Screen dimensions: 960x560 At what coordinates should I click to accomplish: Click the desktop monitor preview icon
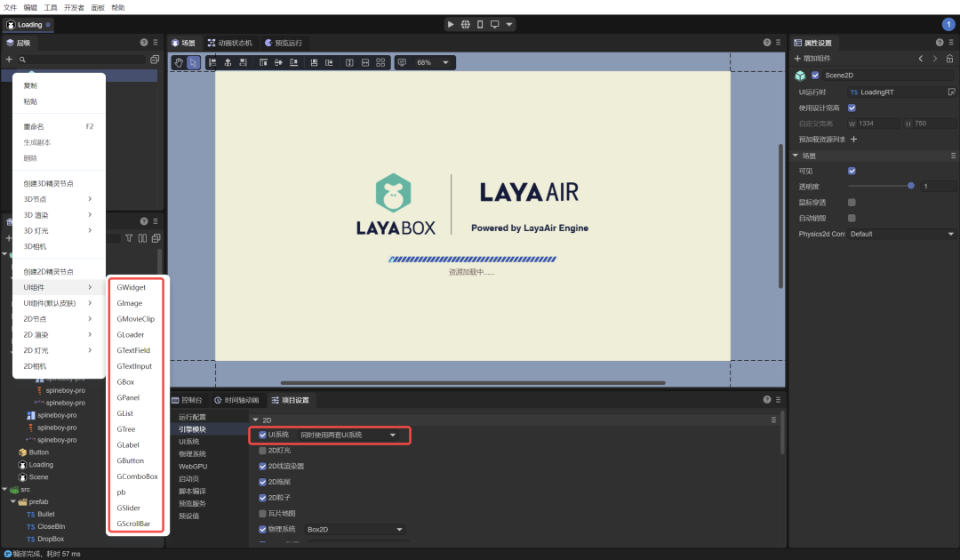tap(495, 25)
